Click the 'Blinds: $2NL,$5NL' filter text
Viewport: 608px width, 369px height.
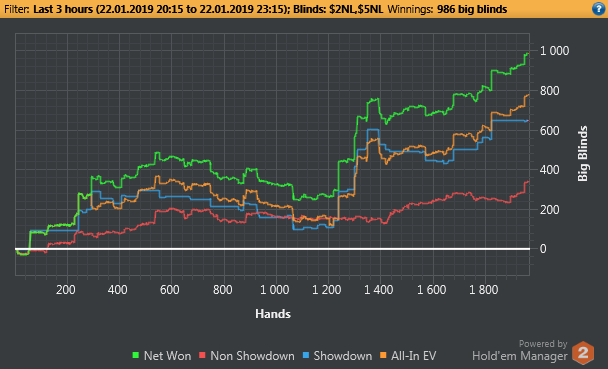pyautogui.click(x=338, y=9)
